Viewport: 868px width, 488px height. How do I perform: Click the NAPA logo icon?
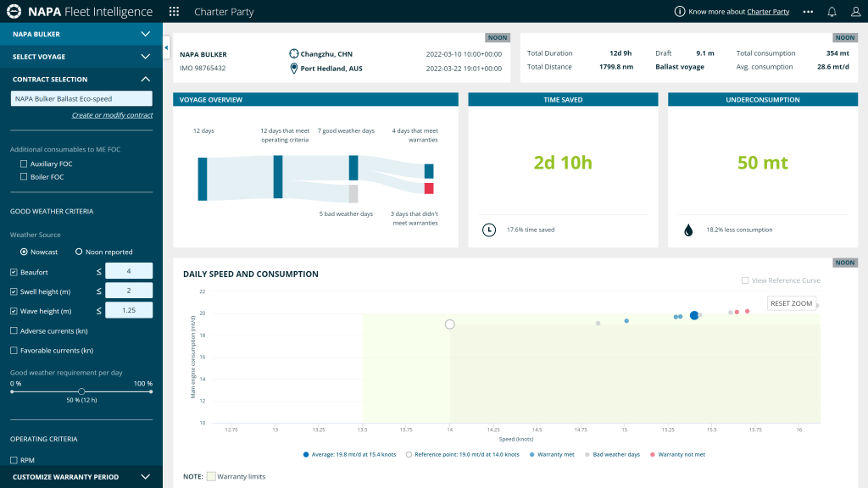(14, 11)
